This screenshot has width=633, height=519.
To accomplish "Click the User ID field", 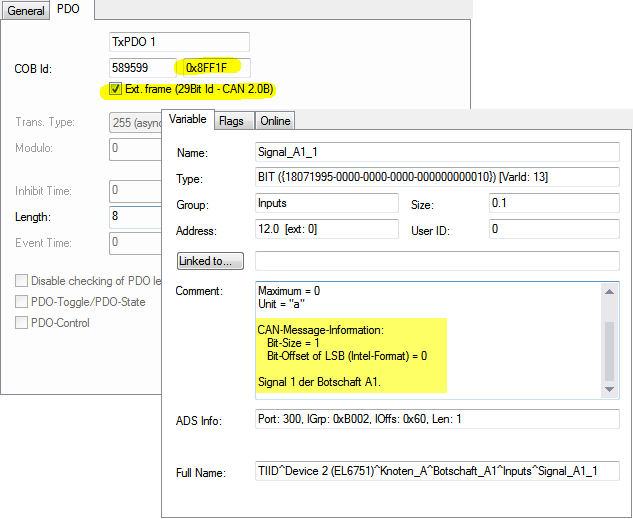I will [554, 229].
